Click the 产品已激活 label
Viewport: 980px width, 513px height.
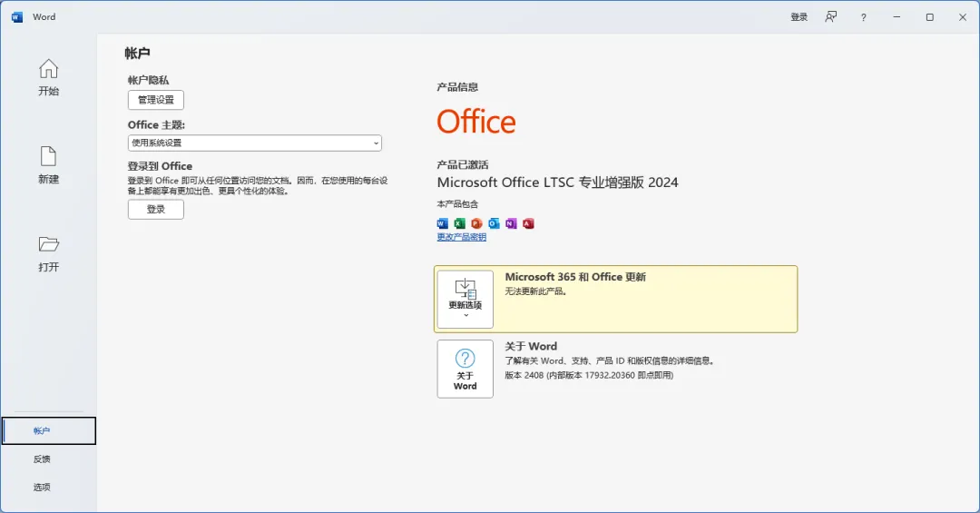tap(463, 164)
